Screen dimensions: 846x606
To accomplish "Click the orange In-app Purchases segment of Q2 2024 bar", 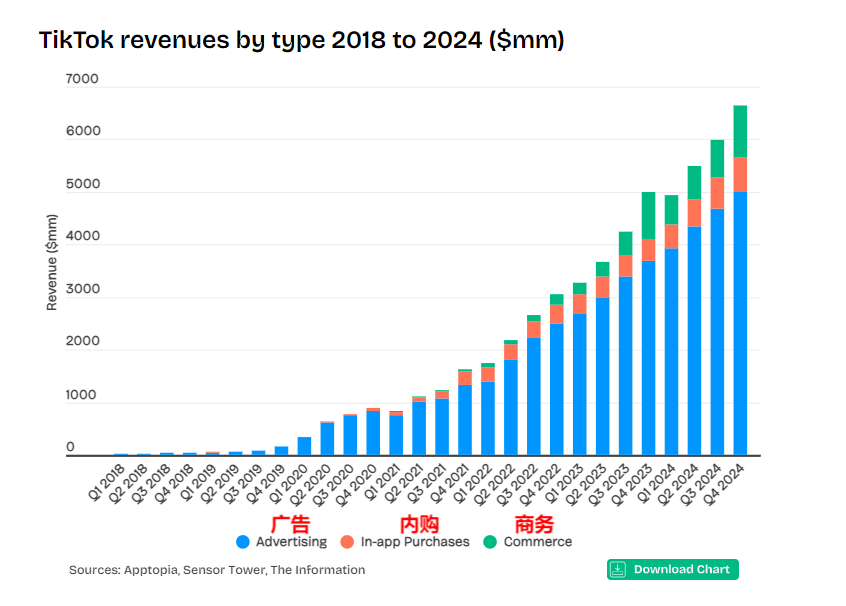I will pos(694,213).
